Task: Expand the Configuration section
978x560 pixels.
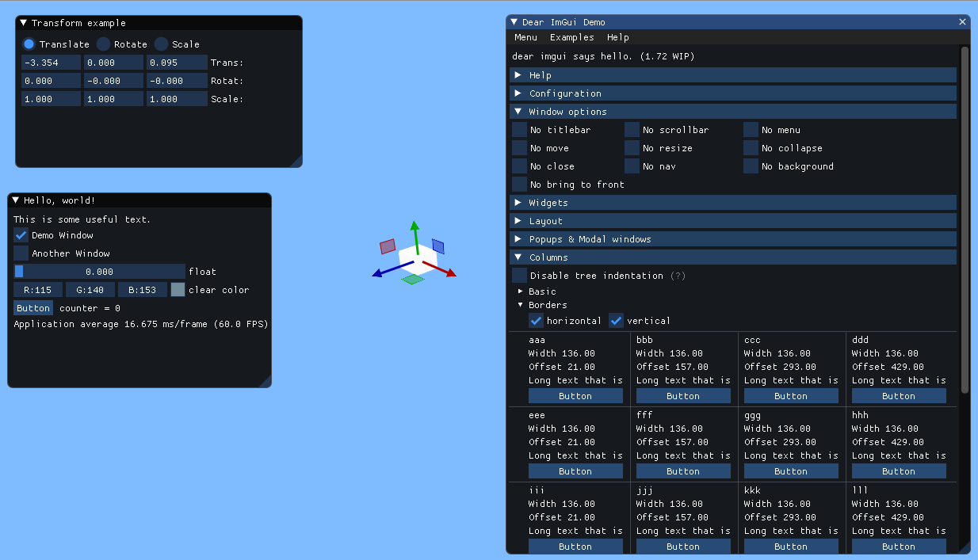Action: pyautogui.click(x=733, y=93)
